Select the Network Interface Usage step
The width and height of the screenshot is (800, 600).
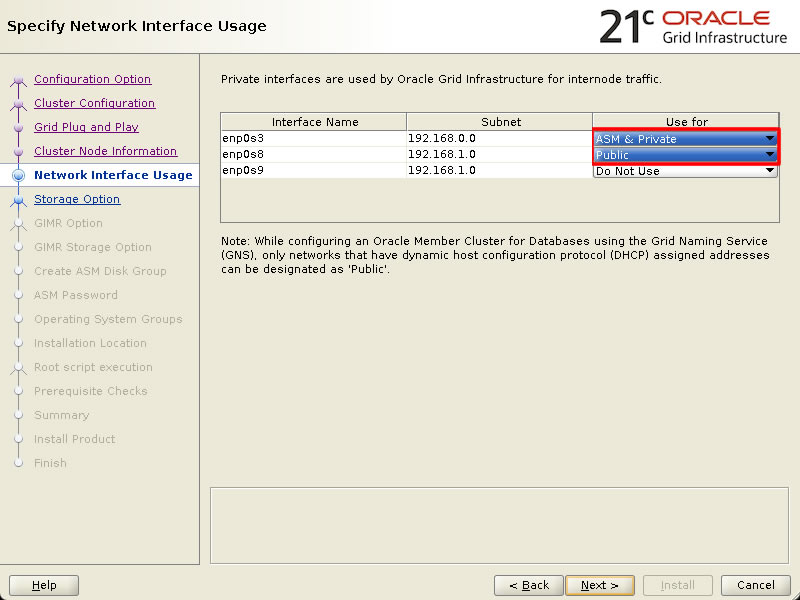(x=113, y=175)
